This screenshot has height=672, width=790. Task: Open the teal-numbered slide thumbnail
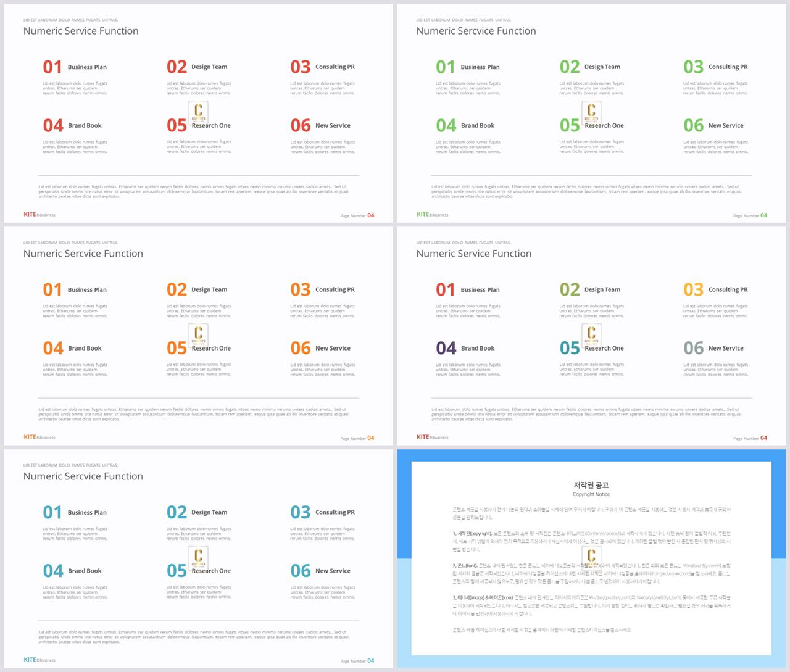[198, 559]
